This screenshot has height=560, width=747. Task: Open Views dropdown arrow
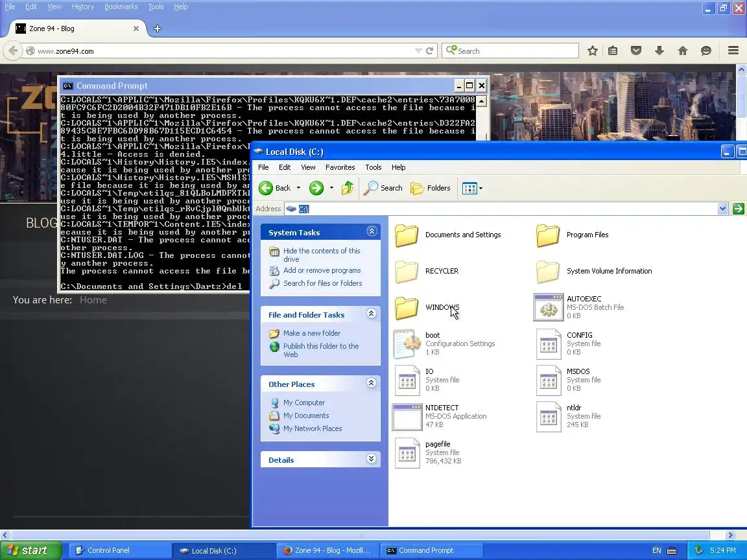click(x=480, y=189)
